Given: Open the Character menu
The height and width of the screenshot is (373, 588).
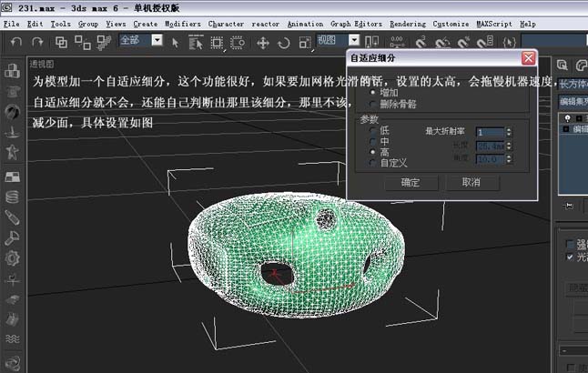Looking at the screenshot, I should (x=226, y=24).
